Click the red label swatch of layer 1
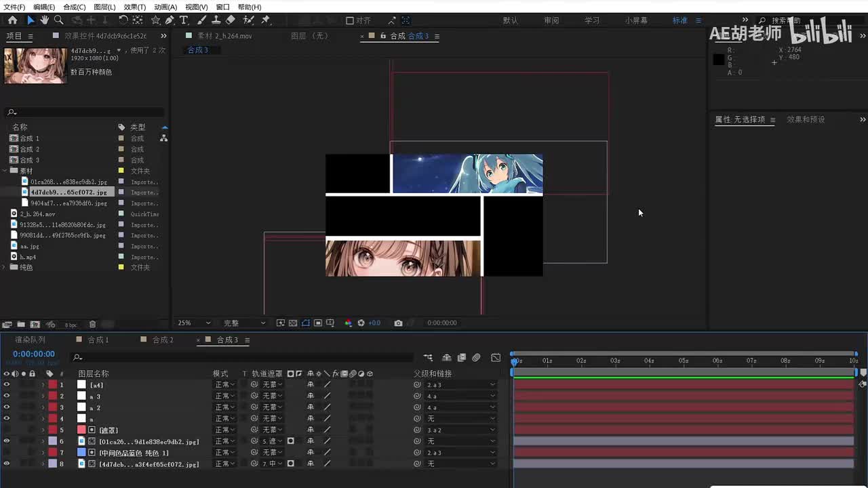The width and height of the screenshot is (868, 488). click(52, 385)
